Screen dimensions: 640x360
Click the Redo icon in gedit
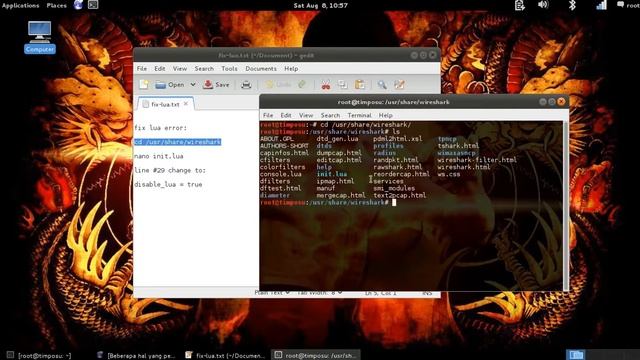302,84
